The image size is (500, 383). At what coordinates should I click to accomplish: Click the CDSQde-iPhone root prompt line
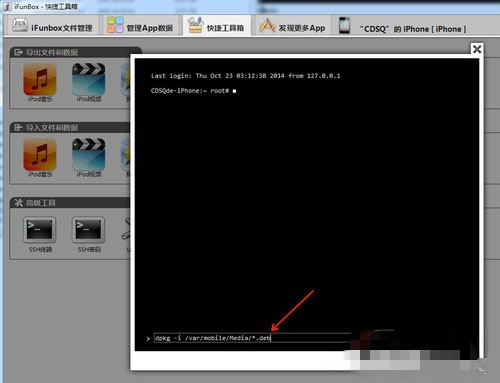(x=193, y=91)
